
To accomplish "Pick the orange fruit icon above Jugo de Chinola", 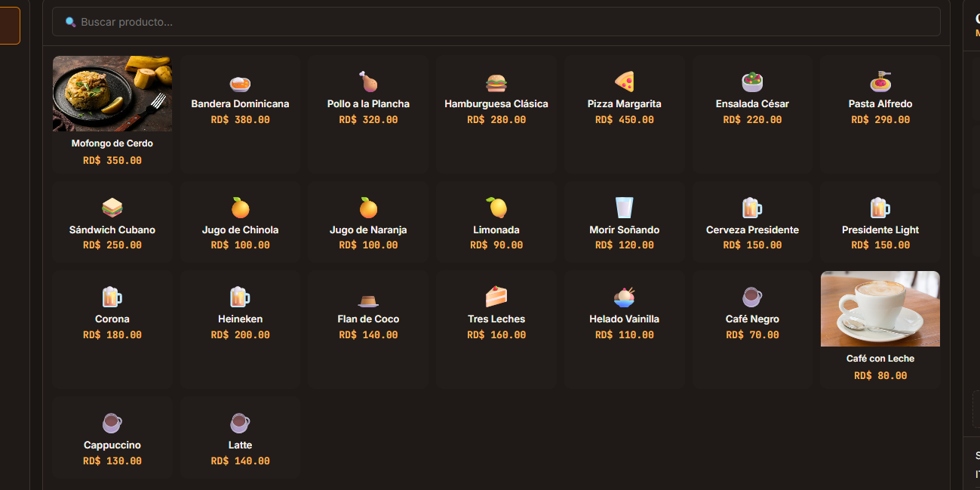I will point(240,208).
